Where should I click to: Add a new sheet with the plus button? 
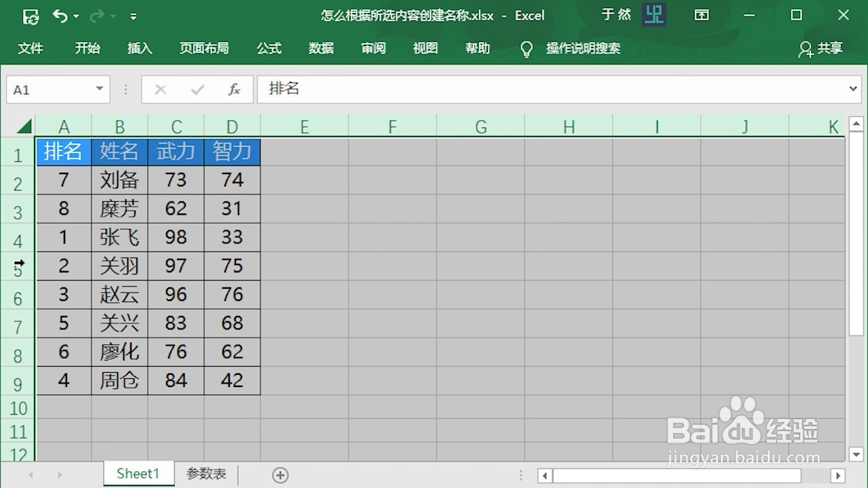point(280,475)
